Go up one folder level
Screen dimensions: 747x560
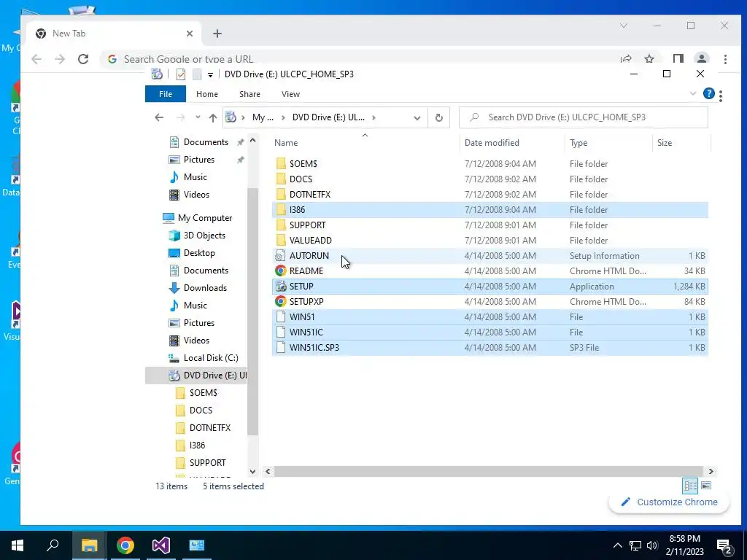click(x=212, y=117)
